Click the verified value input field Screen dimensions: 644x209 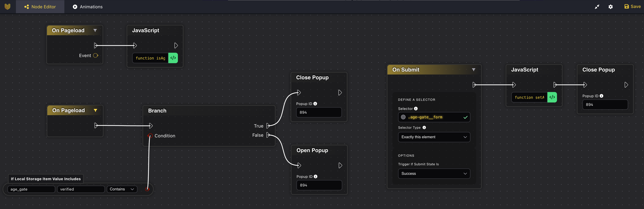click(80, 189)
